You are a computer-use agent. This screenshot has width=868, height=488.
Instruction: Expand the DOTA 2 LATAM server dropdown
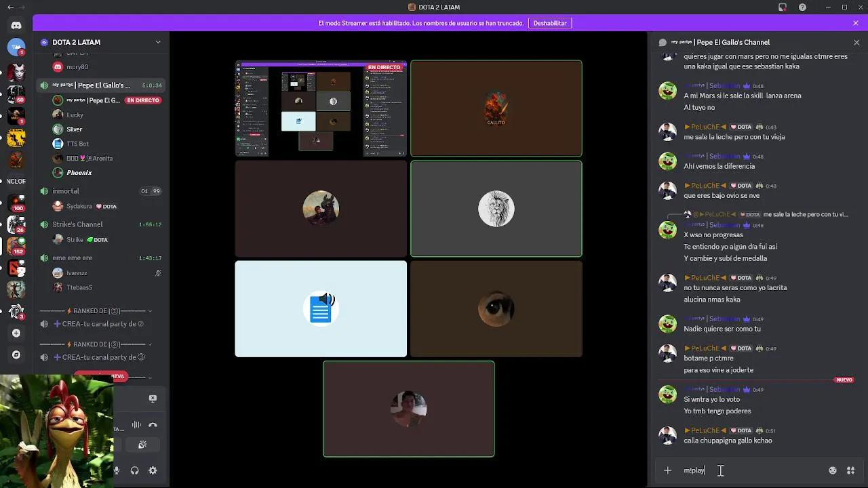158,42
